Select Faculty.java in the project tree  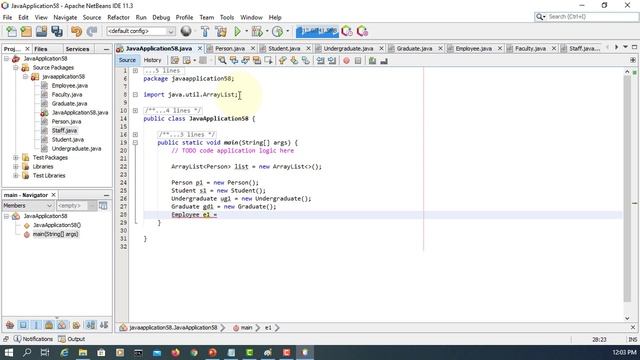click(67, 94)
